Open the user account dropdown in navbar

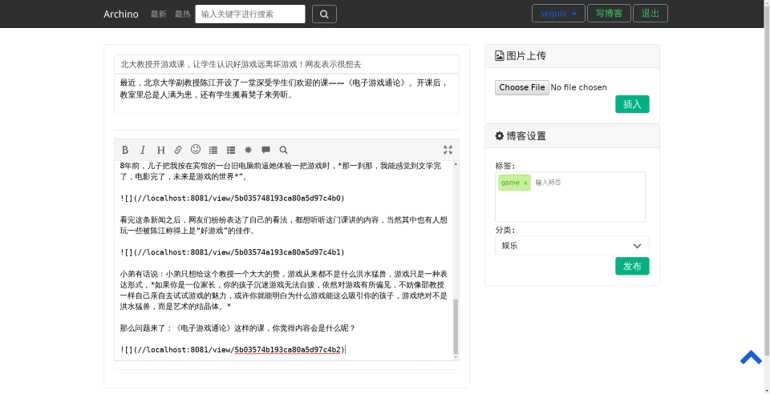[558, 14]
